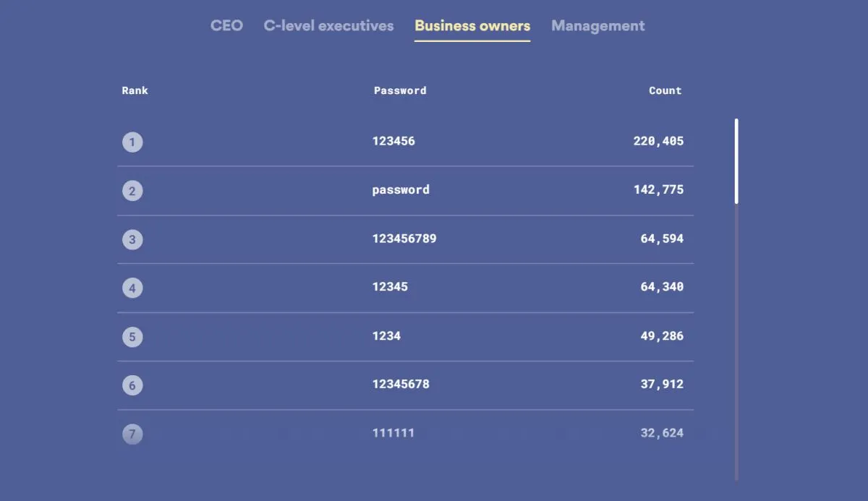This screenshot has width=868, height=501.
Task: Switch to the CEO tab
Action: click(226, 26)
